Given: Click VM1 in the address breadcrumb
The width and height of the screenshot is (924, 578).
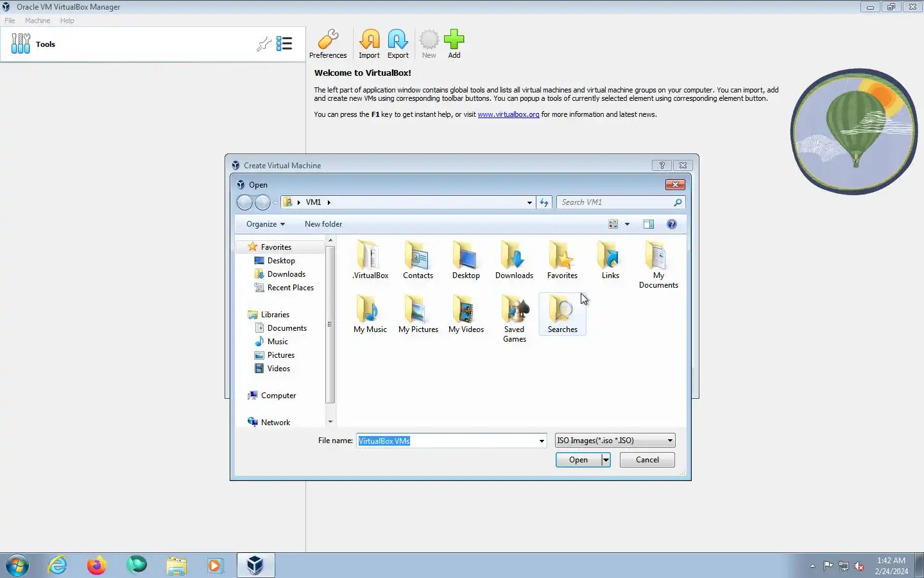Looking at the screenshot, I should pos(313,202).
